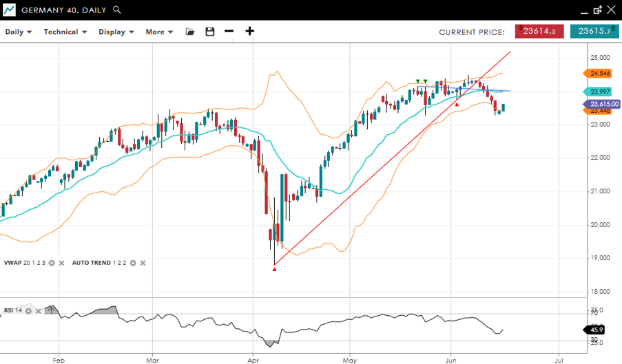
Task: Open RSI indicator settings gear
Action: [x=29, y=310]
